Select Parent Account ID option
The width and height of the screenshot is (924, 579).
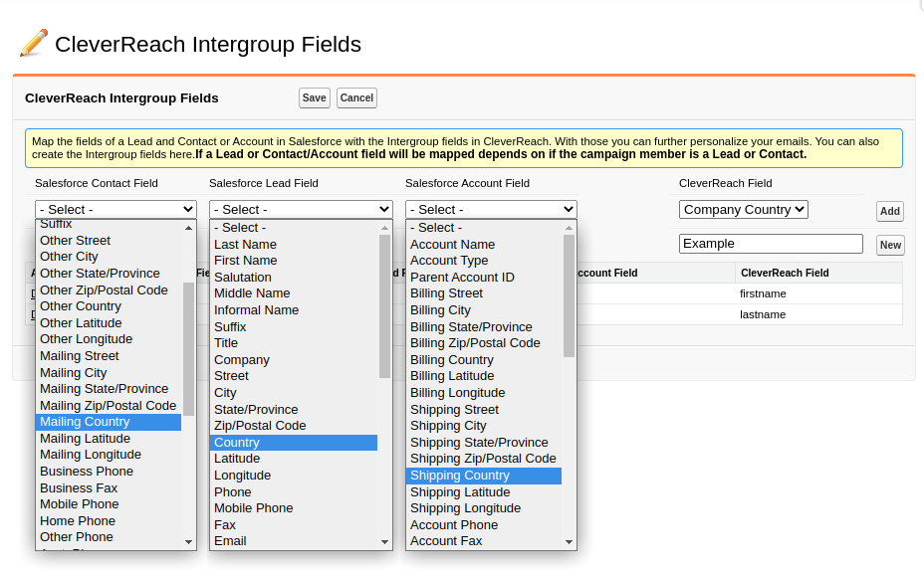click(484, 277)
